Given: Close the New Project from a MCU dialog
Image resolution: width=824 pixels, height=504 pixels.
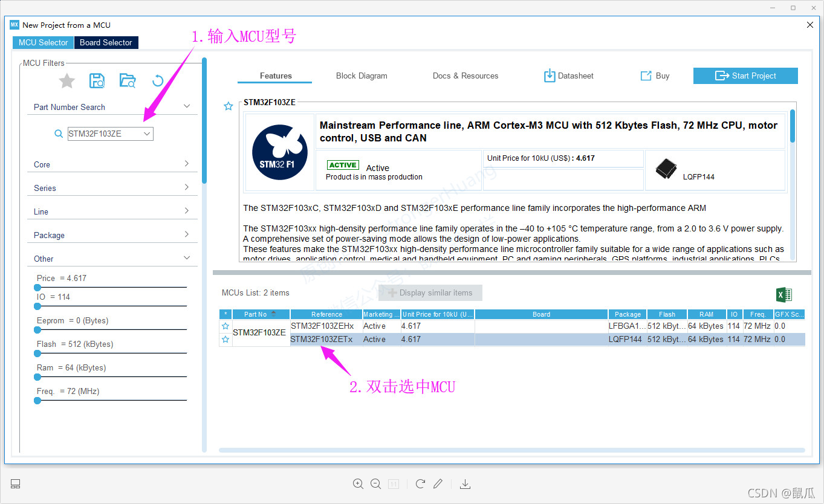Looking at the screenshot, I should coord(810,25).
